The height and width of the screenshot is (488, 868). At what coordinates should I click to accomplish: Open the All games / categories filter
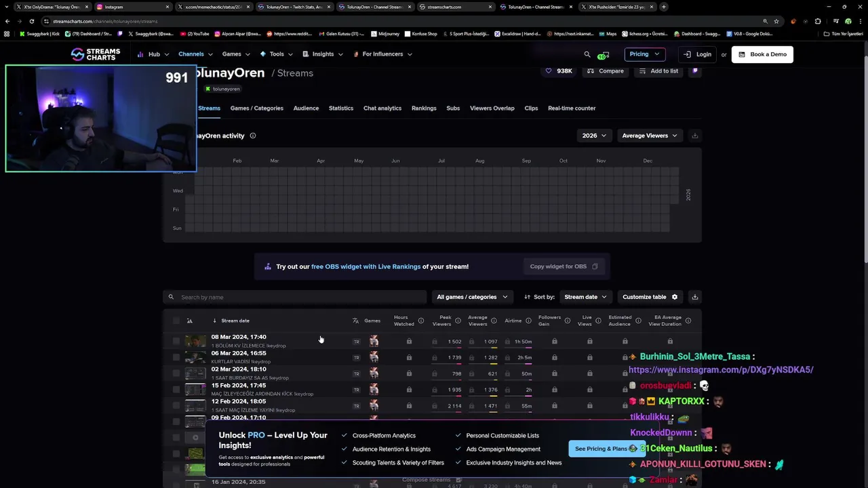point(472,297)
